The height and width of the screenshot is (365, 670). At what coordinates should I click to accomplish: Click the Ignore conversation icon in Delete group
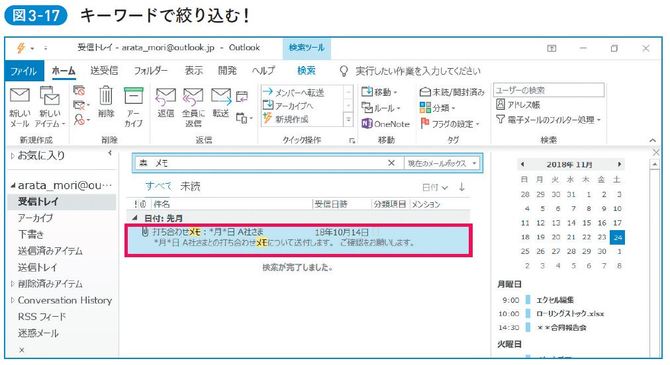point(79,90)
